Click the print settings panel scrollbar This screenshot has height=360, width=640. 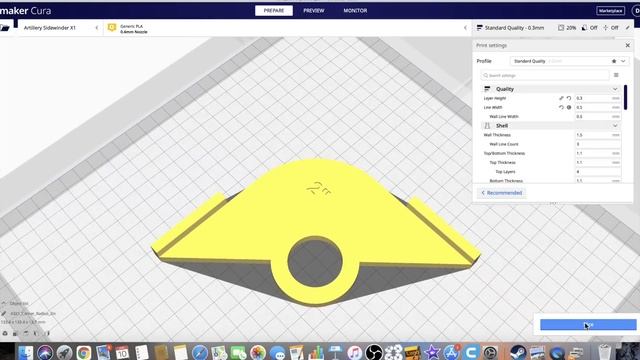click(x=626, y=97)
